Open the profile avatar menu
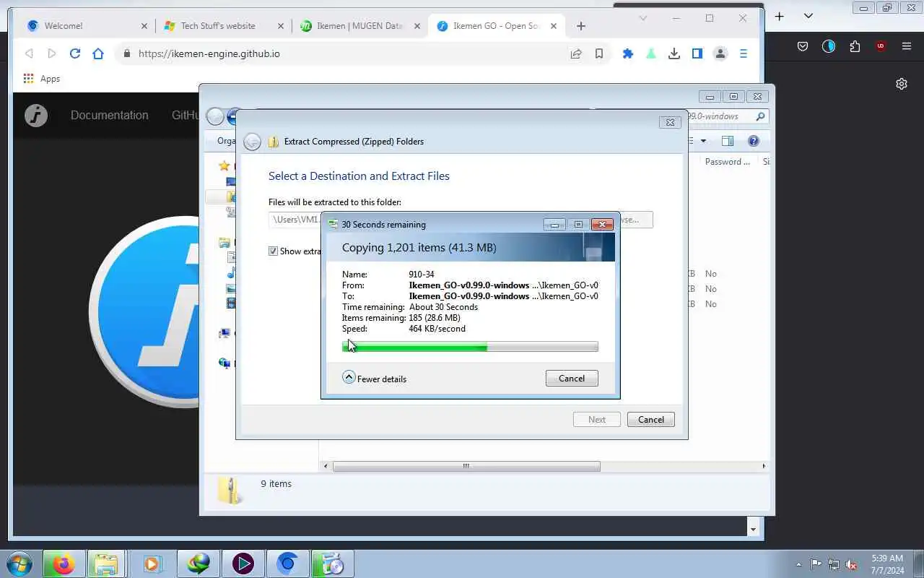 [720, 53]
